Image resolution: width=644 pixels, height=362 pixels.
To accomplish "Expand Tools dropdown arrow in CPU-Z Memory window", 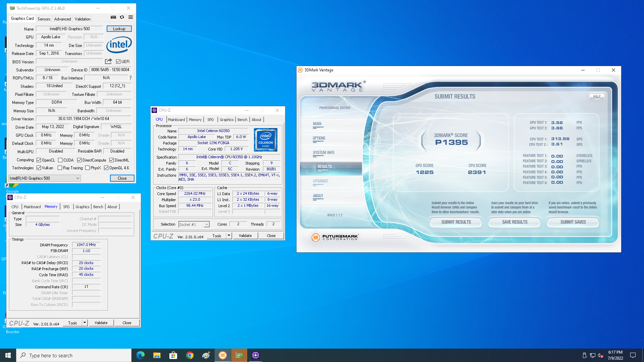I will click(x=85, y=323).
